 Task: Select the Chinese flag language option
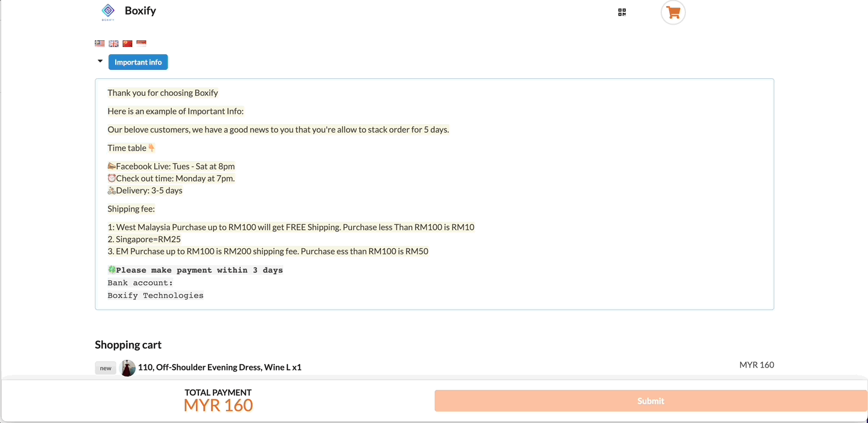(127, 43)
